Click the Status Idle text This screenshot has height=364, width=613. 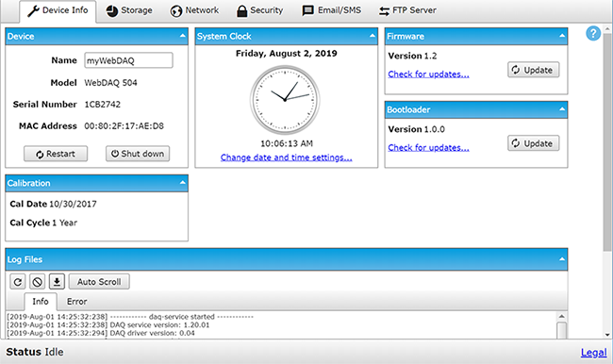[x=34, y=352]
